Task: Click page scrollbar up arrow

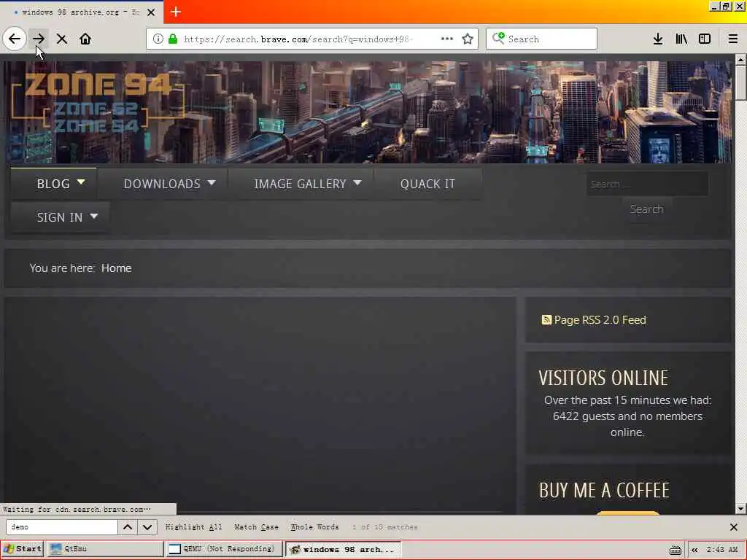Action: (740, 60)
